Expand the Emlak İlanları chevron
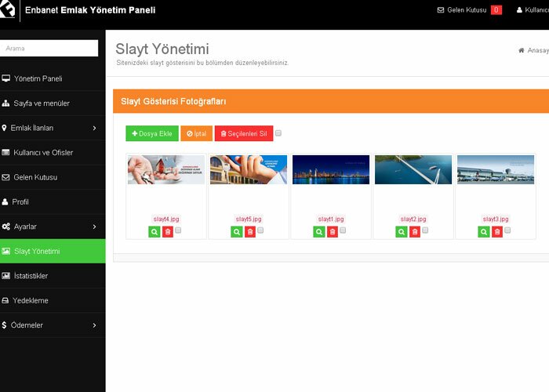The height and width of the screenshot is (392, 549). click(x=94, y=128)
